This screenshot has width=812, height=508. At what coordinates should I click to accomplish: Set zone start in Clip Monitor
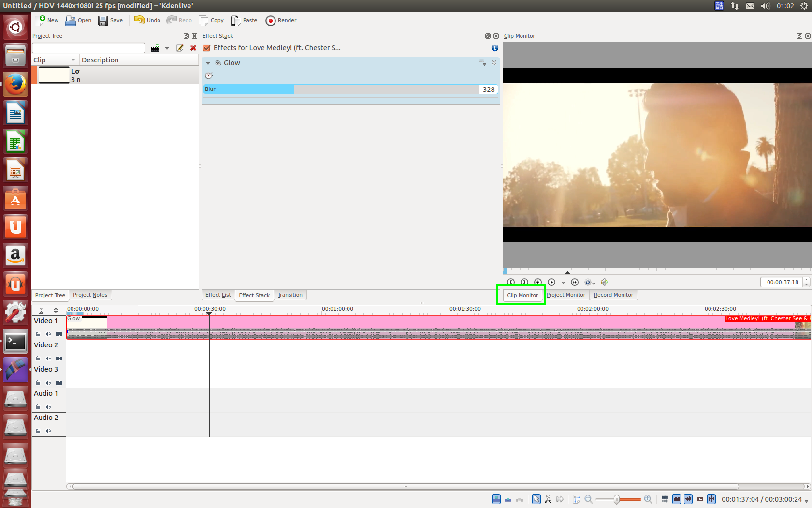[511, 282]
